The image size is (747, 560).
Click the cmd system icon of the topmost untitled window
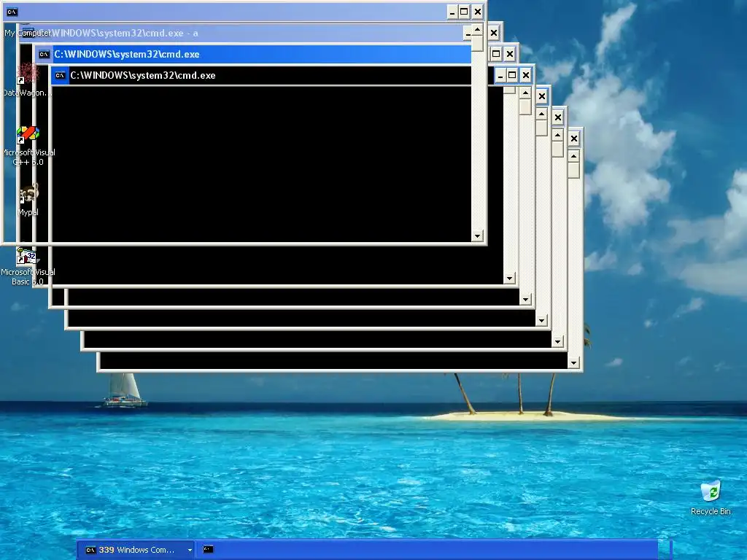point(12,12)
